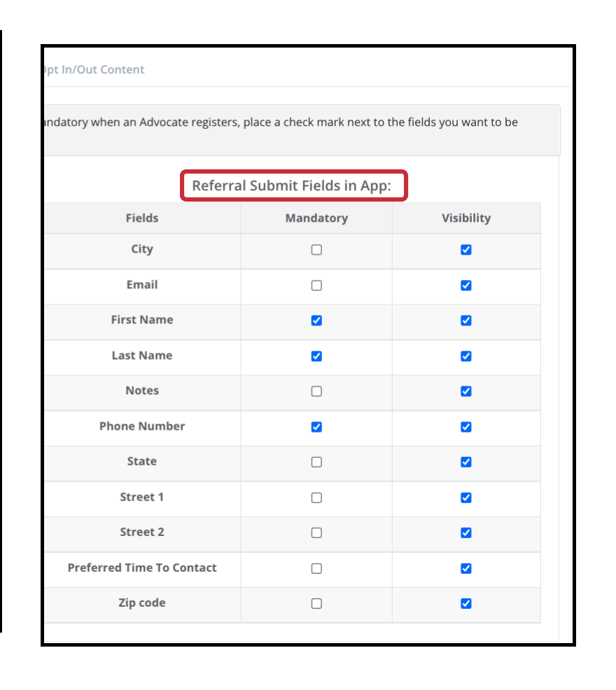The width and height of the screenshot is (616, 690).
Task: Check Mandatory for Zip code
Action: [x=316, y=603]
